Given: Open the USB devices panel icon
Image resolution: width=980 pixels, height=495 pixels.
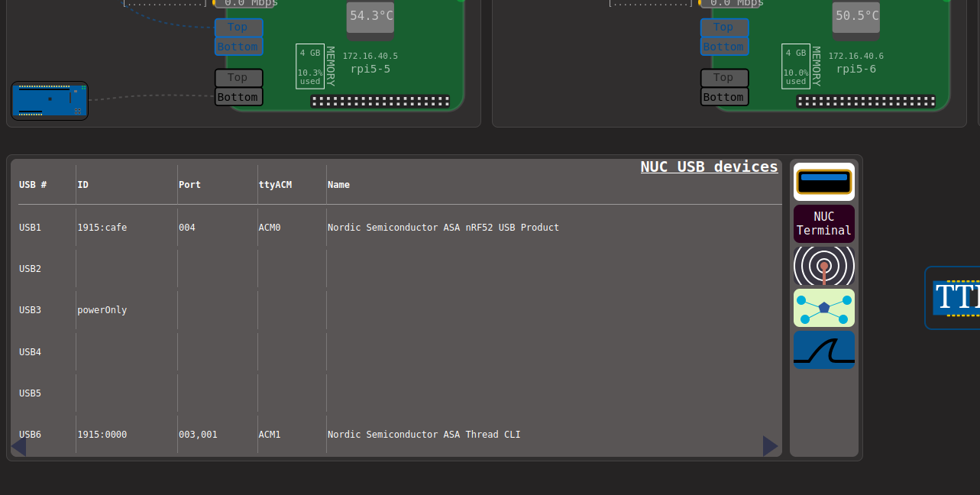Looking at the screenshot, I should click(823, 182).
